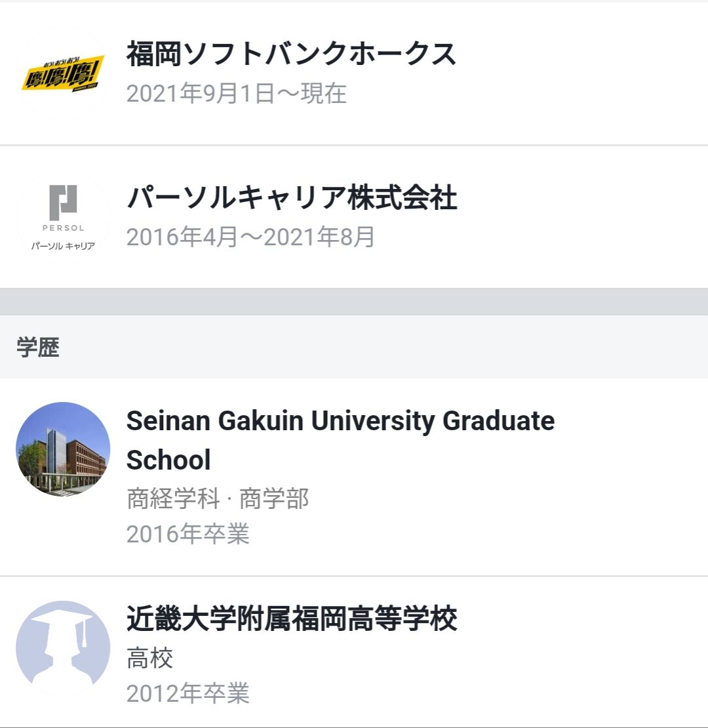Tap the 2021年9月1日〜現在 date text
The width and height of the screenshot is (708, 728).
[236, 94]
